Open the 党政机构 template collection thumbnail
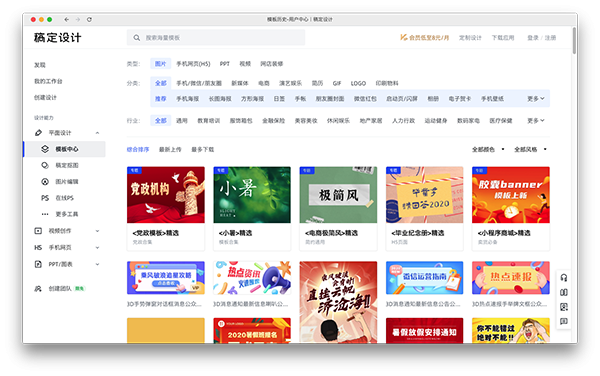The image size is (600, 376). click(166, 195)
